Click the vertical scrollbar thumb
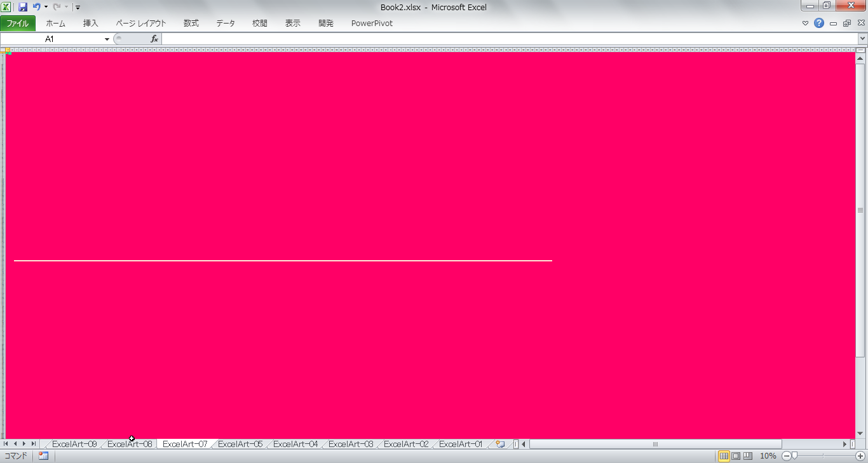 [860, 210]
